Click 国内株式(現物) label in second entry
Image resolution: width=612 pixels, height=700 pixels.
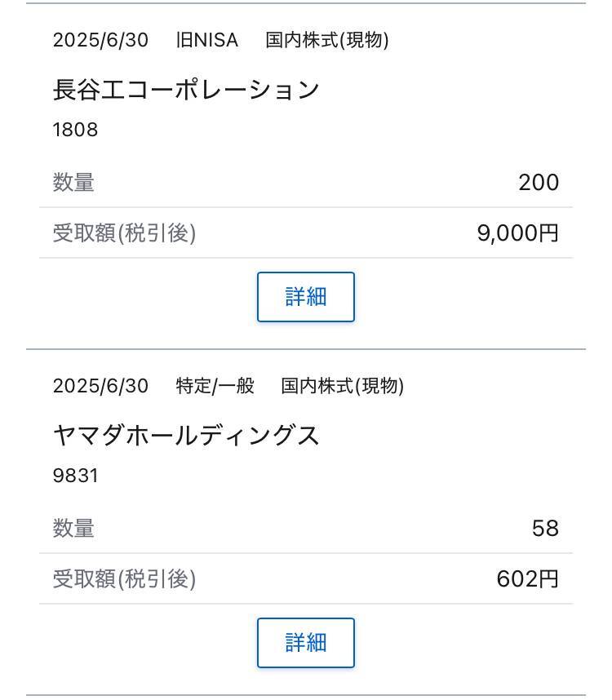click(x=343, y=386)
